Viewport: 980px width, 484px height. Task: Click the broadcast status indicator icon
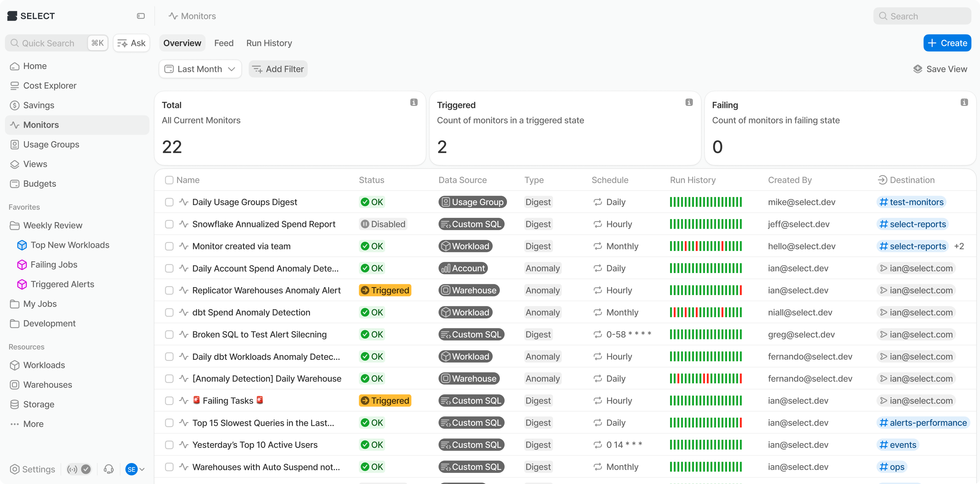(72, 469)
